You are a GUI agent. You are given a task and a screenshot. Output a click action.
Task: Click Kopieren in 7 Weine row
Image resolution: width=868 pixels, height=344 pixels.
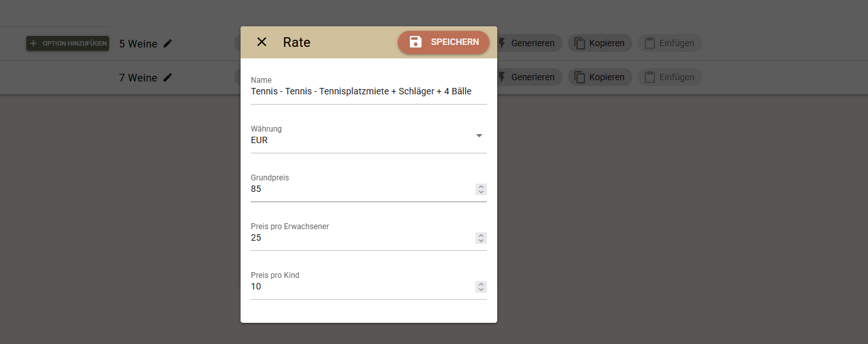point(600,77)
